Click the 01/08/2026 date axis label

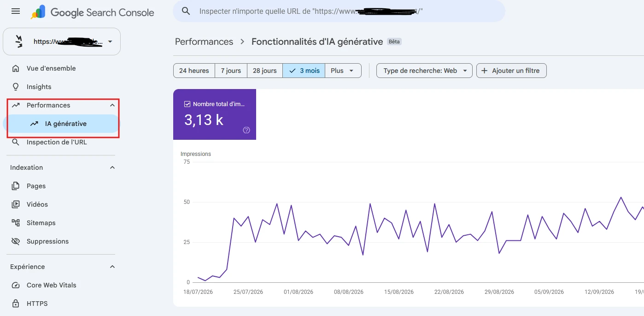coord(299,292)
